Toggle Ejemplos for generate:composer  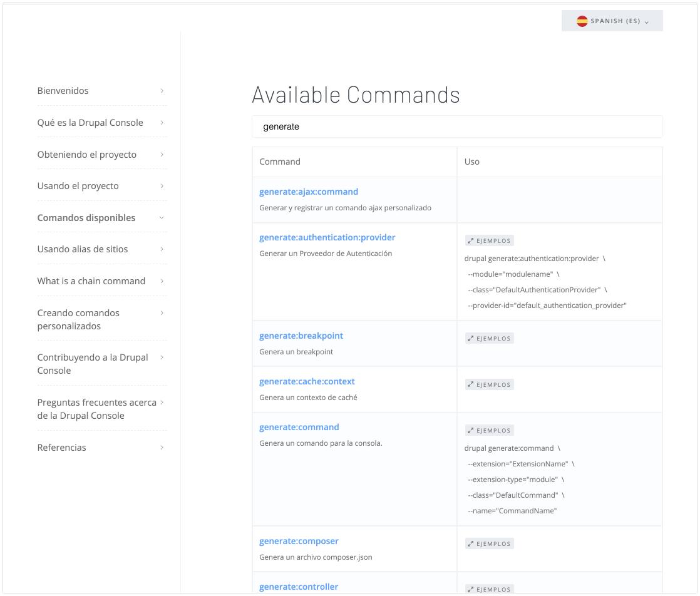pyautogui.click(x=489, y=544)
